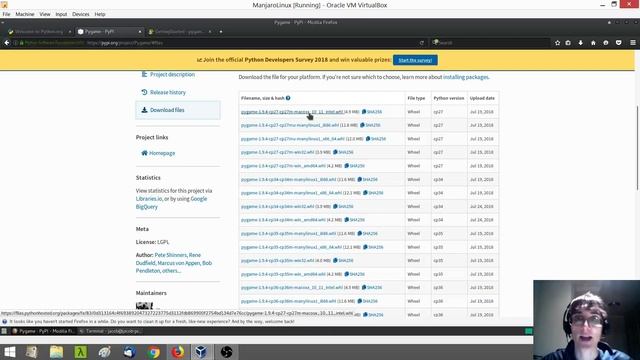Click the Pocket icon in Firefox toolbar
640x360 pixels.
point(618,42)
